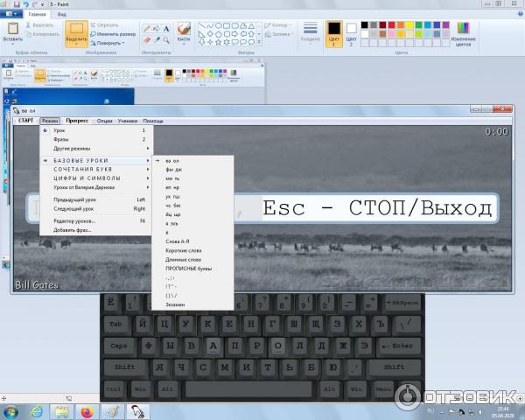The width and height of the screenshot is (525, 420).
Task: Select the Magnifier tool
Action: click(166, 40)
